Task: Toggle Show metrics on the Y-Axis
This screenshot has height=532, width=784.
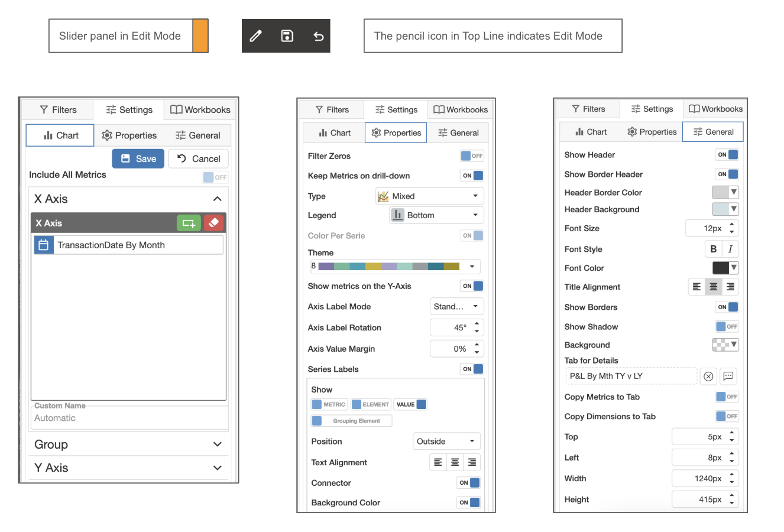Action: 472,286
